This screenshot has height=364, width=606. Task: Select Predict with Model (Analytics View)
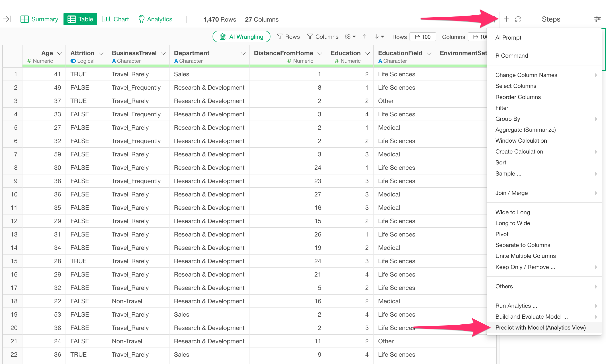(540, 328)
